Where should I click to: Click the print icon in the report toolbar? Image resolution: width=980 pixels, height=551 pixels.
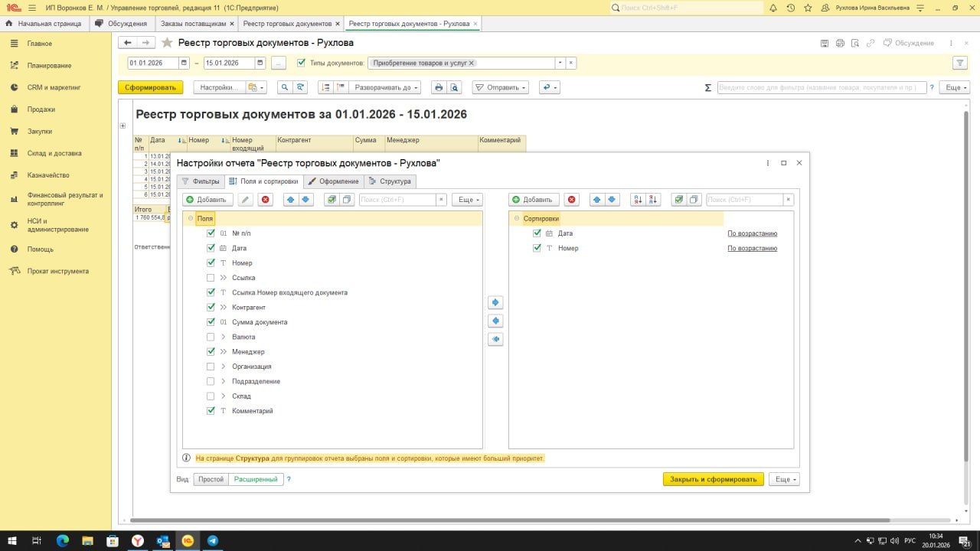tap(439, 88)
